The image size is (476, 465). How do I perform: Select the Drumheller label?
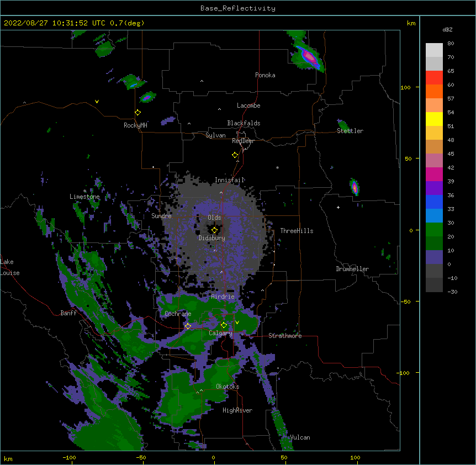tap(352, 269)
